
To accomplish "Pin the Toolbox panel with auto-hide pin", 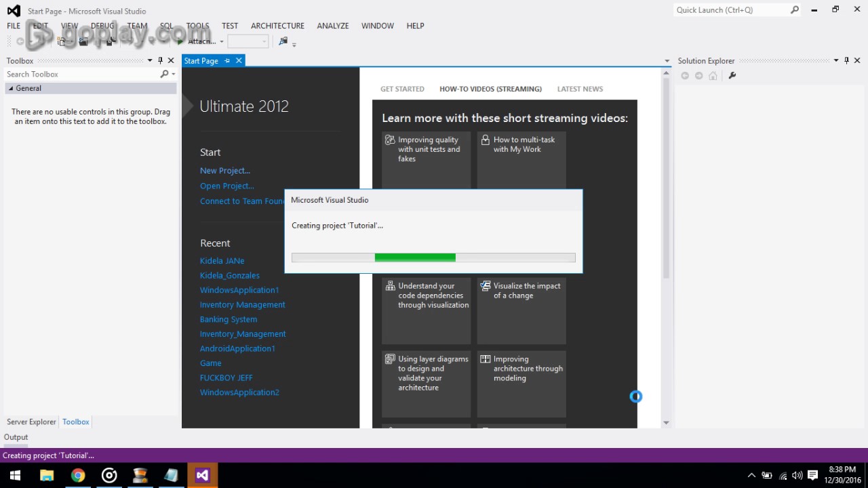I will (160, 60).
